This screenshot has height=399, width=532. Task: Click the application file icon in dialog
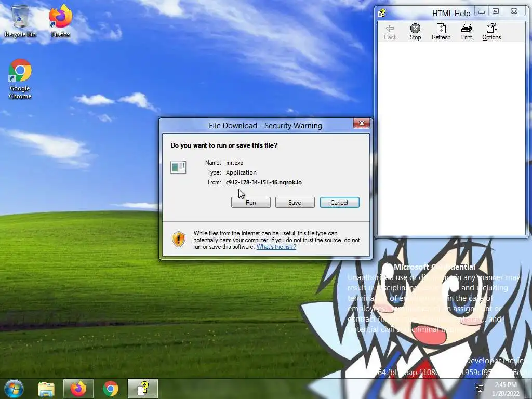coord(178,167)
